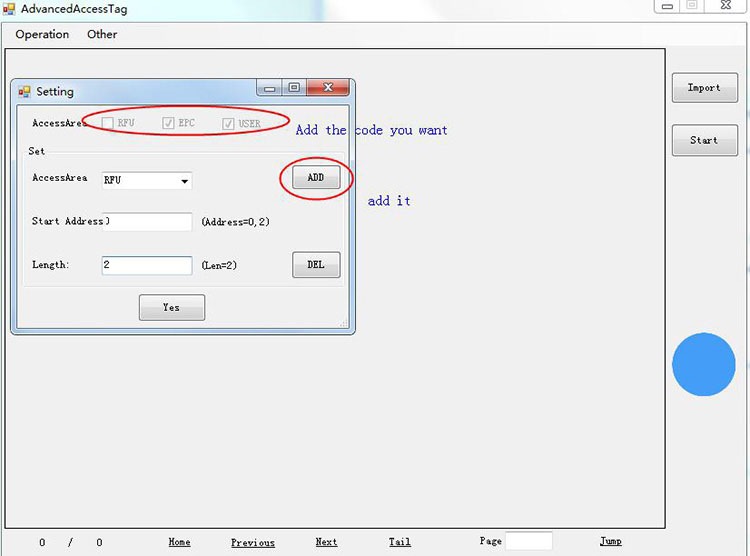Open the Other menu
The width and height of the screenshot is (750, 556).
[x=102, y=34]
